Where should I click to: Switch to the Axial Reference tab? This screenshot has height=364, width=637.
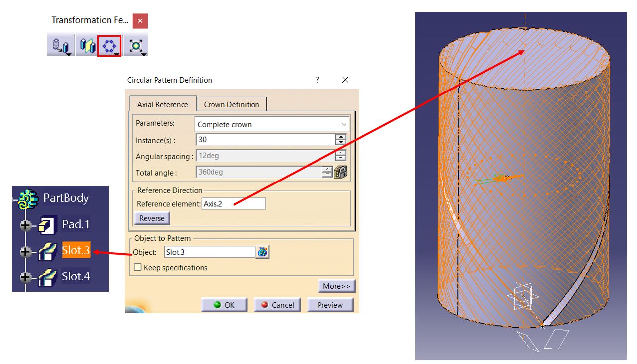click(164, 104)
